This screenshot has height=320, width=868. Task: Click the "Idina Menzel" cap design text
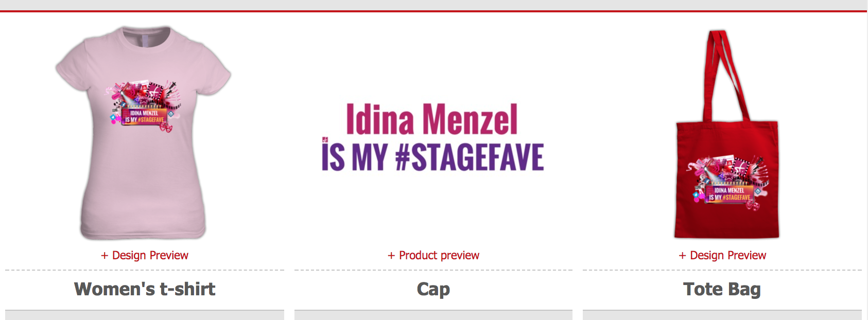432,119
